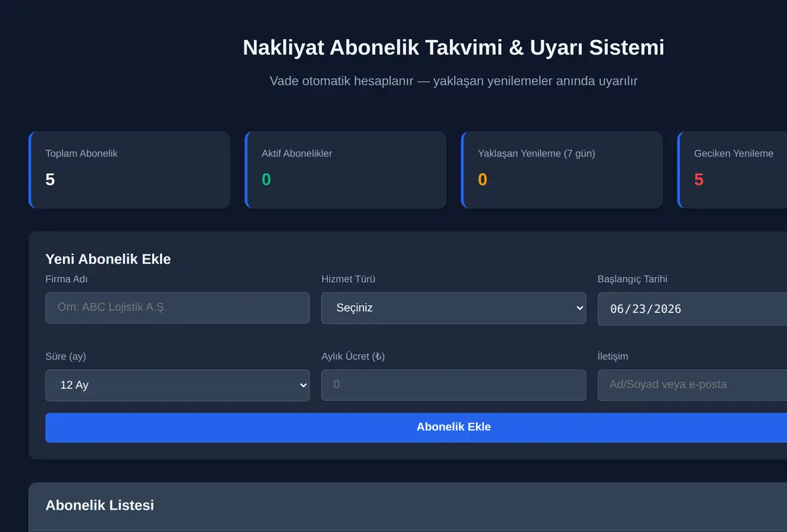Click the Geciken Yenileme stat card
This screenshot has width=787, height=532.
pos(733,170)
